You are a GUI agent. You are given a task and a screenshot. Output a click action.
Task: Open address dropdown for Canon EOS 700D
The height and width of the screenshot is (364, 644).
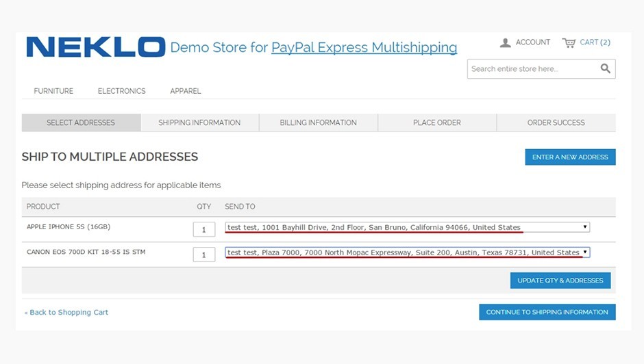408,252
